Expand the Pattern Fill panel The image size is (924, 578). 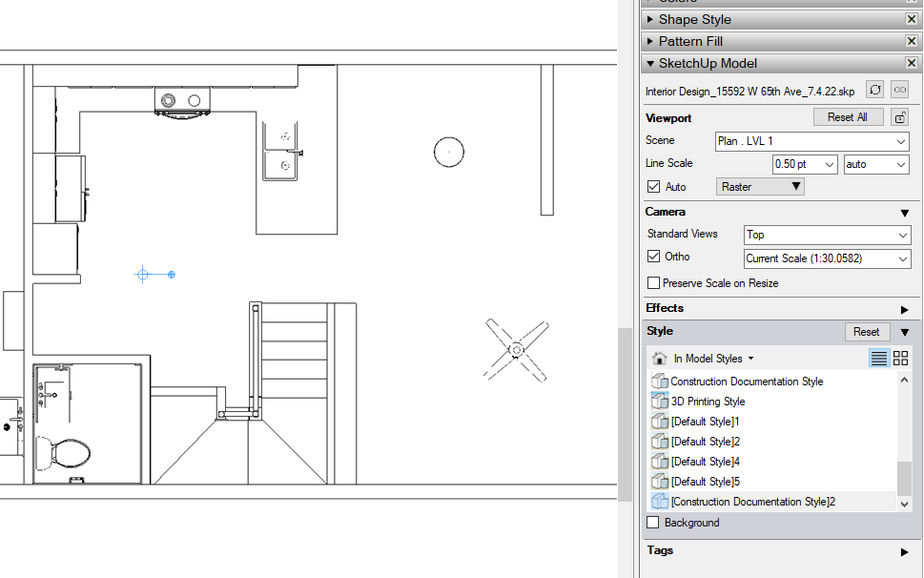tap(650, 41)
